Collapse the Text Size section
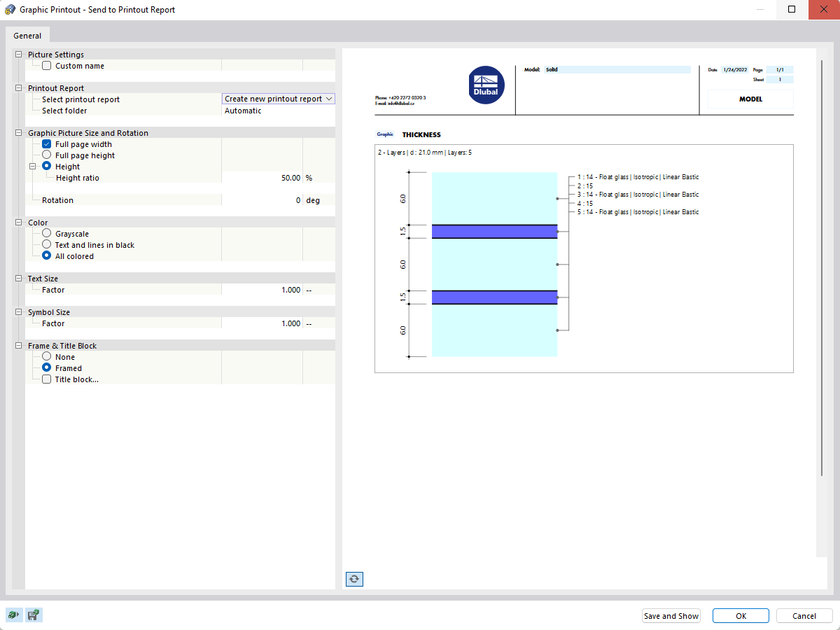The height and width of the screenshot is (630, 840). (18, 279)
